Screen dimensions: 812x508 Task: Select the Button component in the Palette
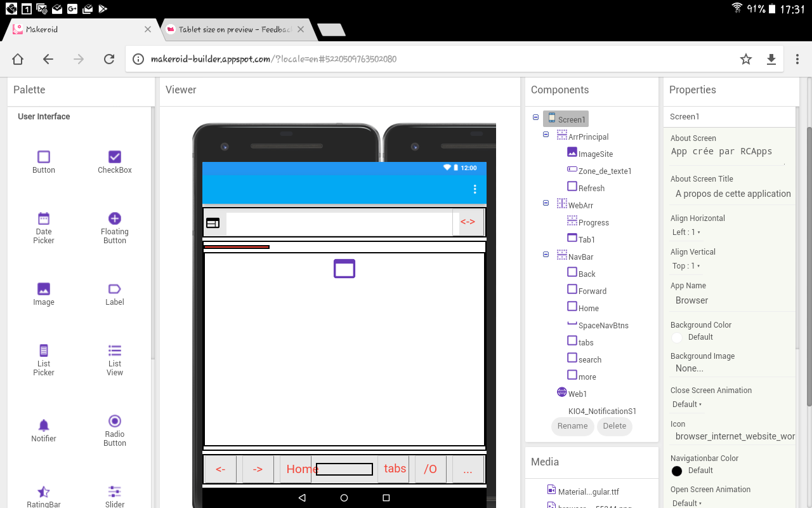pyautogui.click(x=44, y=161)
